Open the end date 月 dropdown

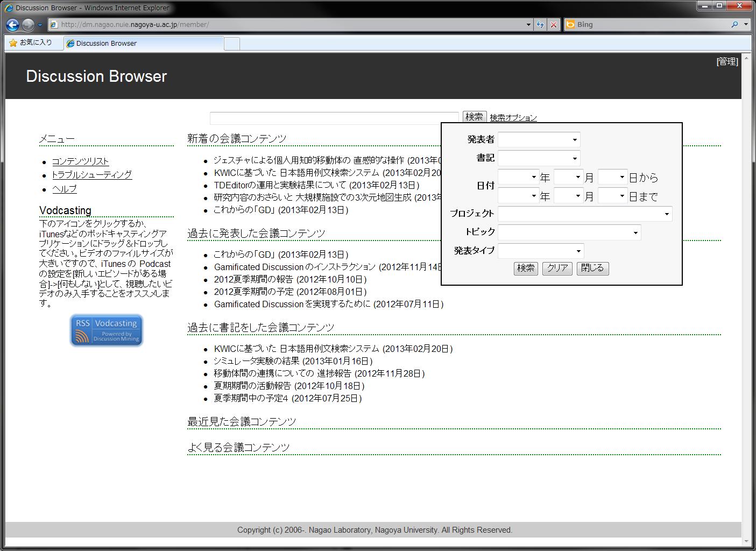(x=568, y=196)
